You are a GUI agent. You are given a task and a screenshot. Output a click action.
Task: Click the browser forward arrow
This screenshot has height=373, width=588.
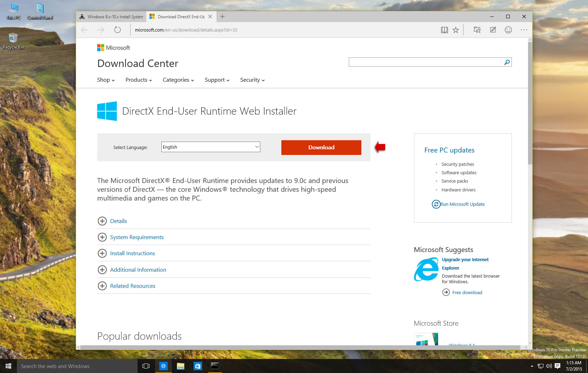coord(101,30)
